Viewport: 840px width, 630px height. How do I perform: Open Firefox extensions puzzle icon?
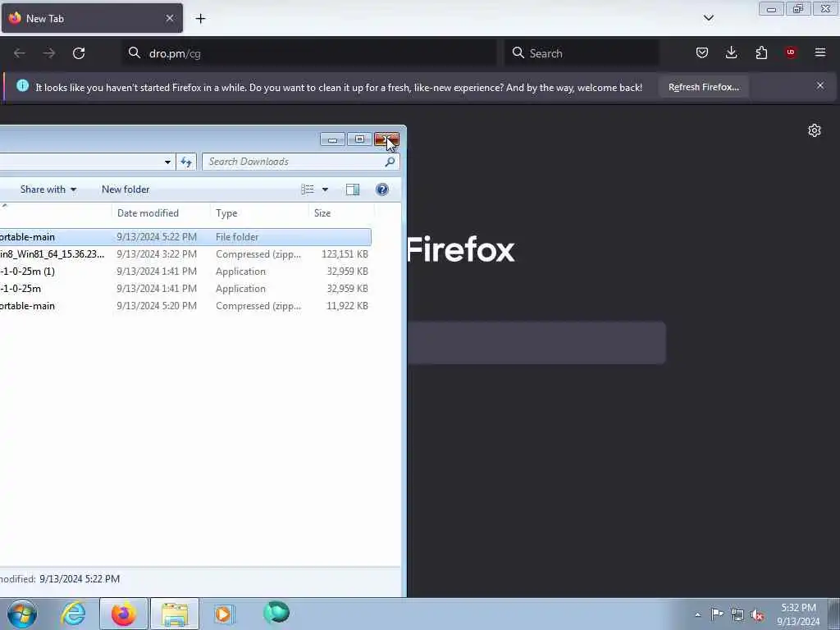click(761, 52)
